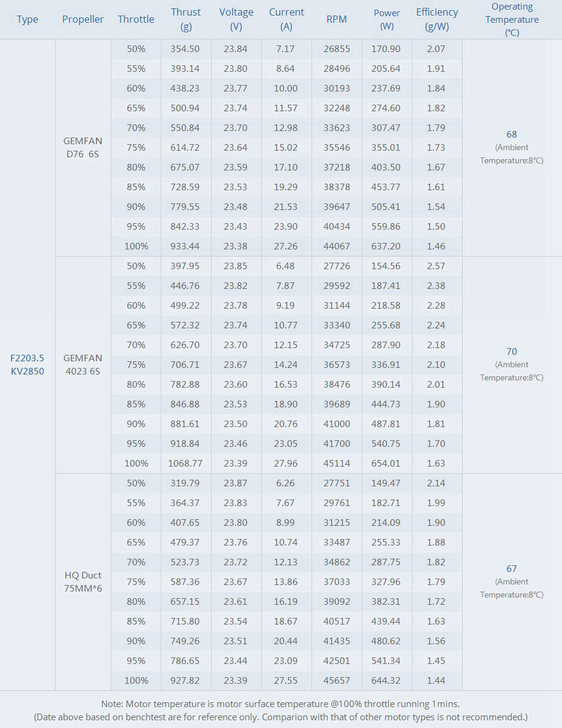The height and width of the screenshot is (728, 562).
Task: Click the Power (W) column header
Action: 387,19
